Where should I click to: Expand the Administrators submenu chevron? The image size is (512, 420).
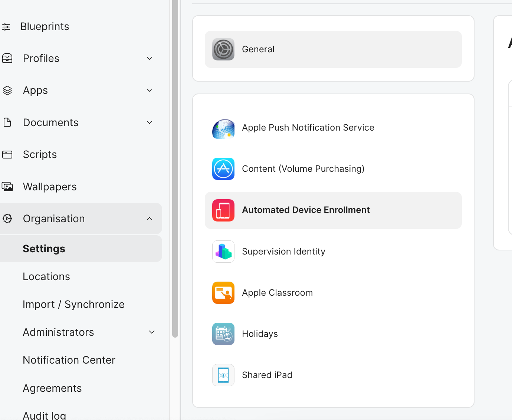[x=152, y=332]
